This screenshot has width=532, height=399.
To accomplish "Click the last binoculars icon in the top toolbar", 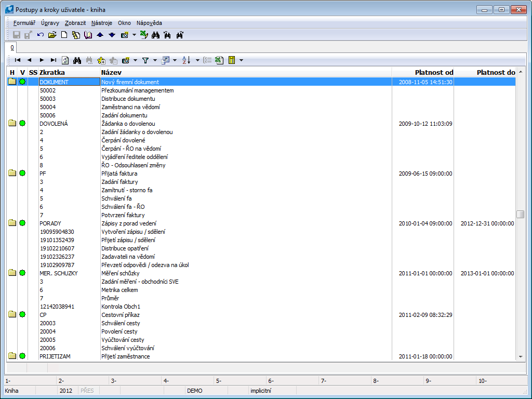I will (179, 35).
